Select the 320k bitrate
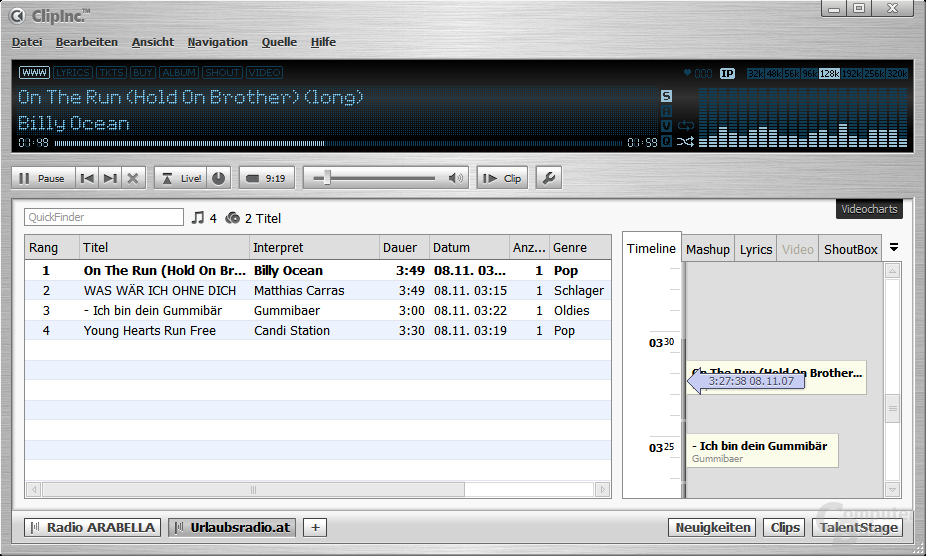The width and height of the screenshot is (926, 556). [897, 73]
